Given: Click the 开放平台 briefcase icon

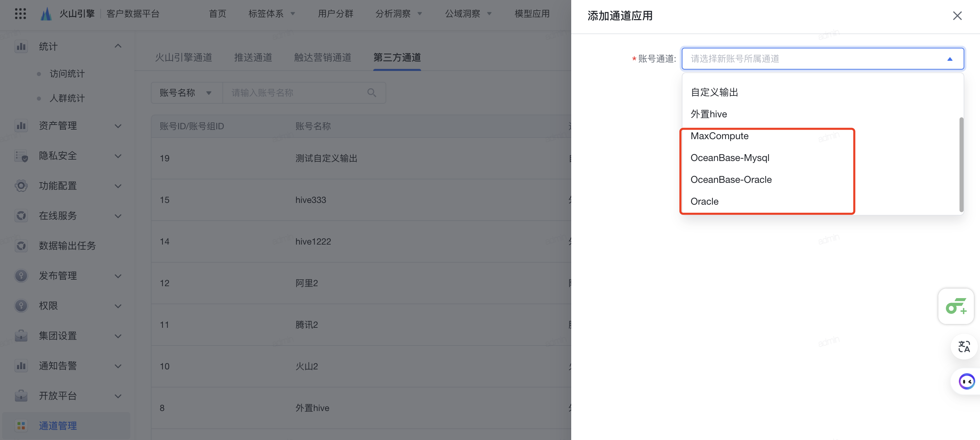Looking at the screenshot, I should [21, 396].
